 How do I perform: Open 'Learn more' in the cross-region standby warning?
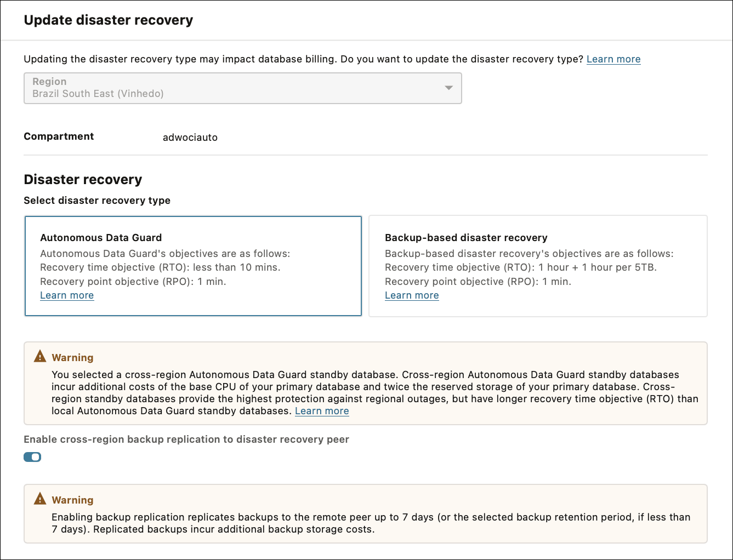click(322, 411)
